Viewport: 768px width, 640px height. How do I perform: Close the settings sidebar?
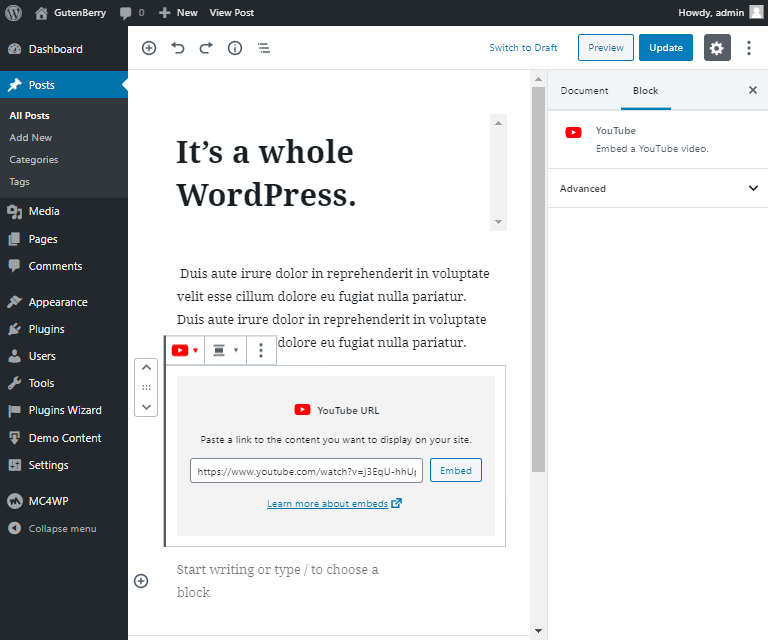(753, 90)
